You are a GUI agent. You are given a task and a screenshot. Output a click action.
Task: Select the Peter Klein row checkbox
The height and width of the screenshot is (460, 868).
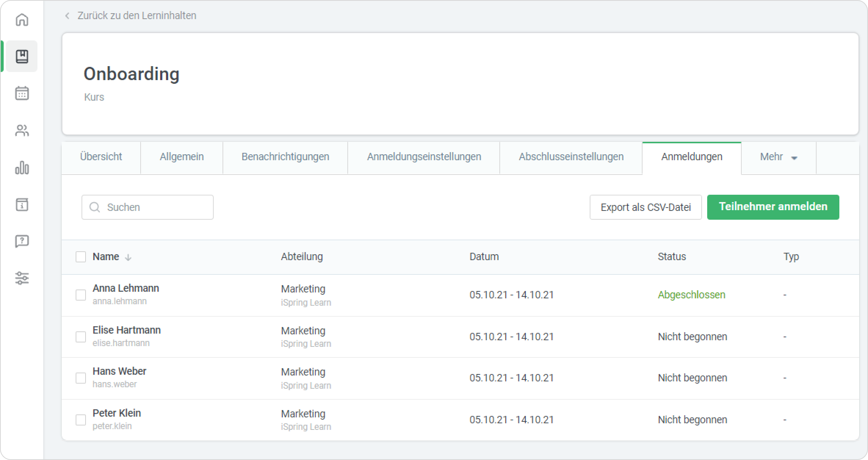(81, 420)
